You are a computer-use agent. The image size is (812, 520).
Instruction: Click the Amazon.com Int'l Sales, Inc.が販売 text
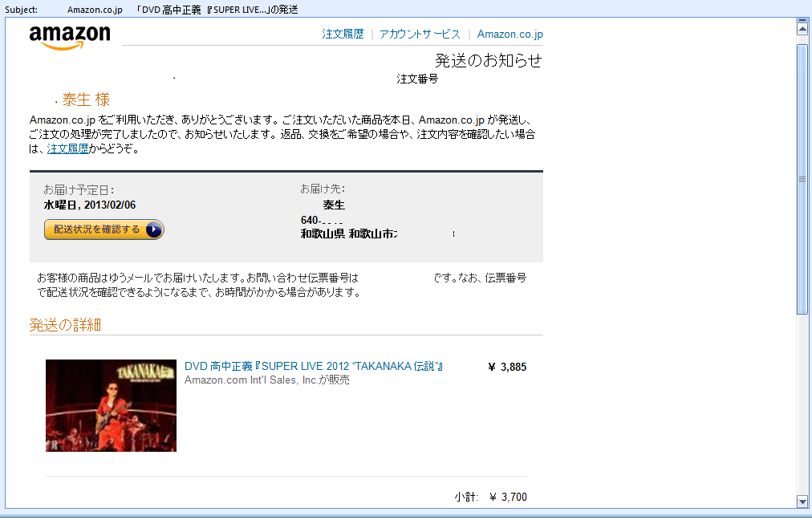(x=267, y=380)
